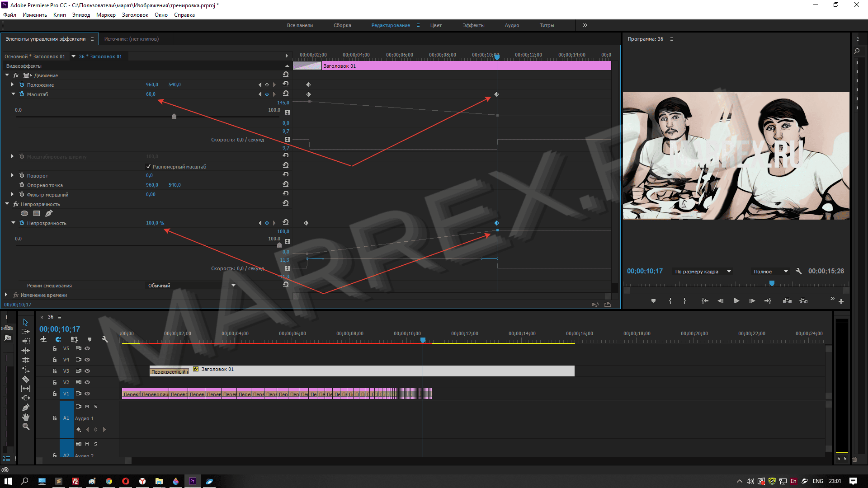Open button editor plus in program monitor
This screenshot has height=488, width=868.
[841, 301]
